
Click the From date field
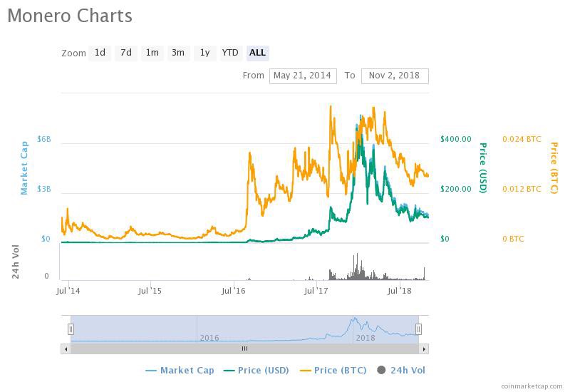303,76
